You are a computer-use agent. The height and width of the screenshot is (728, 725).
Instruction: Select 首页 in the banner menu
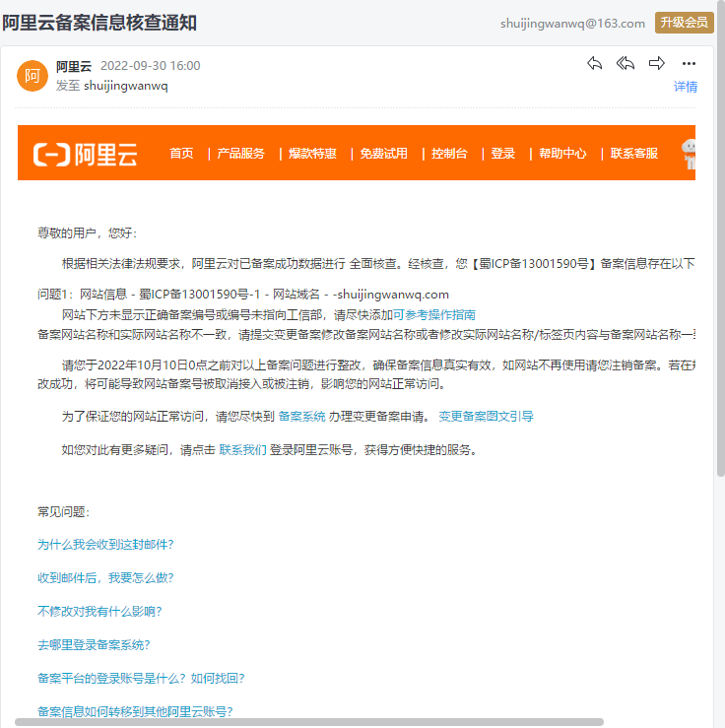pos(181,154)
